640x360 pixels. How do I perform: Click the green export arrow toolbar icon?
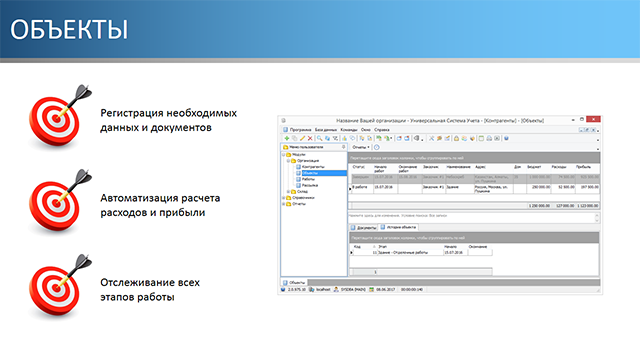(379, 138)
